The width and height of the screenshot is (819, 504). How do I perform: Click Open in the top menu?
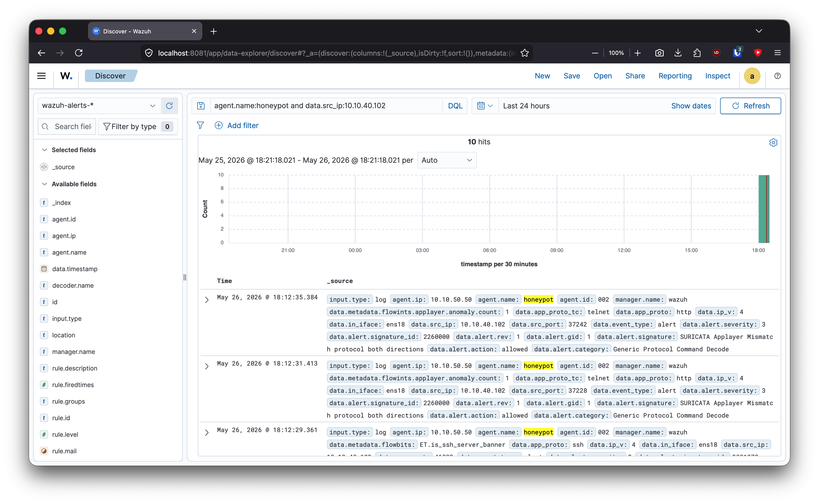(603, 76)
